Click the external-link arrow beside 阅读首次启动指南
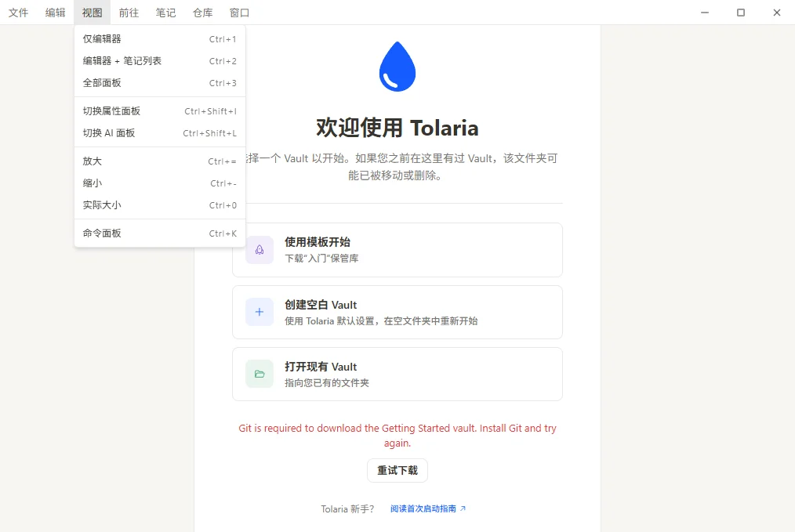 [x=463, y=508]
